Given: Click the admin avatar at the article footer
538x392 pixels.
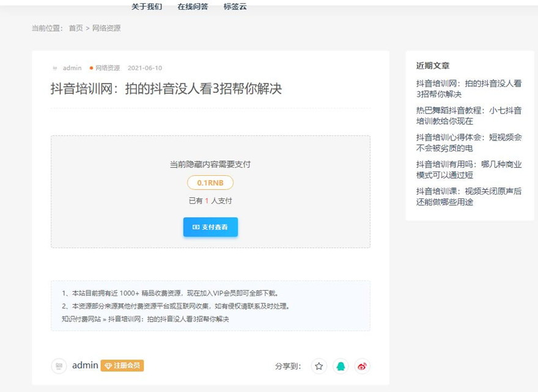Looking at the screenshot, I should pyautogui.click(x=59, y=366).
